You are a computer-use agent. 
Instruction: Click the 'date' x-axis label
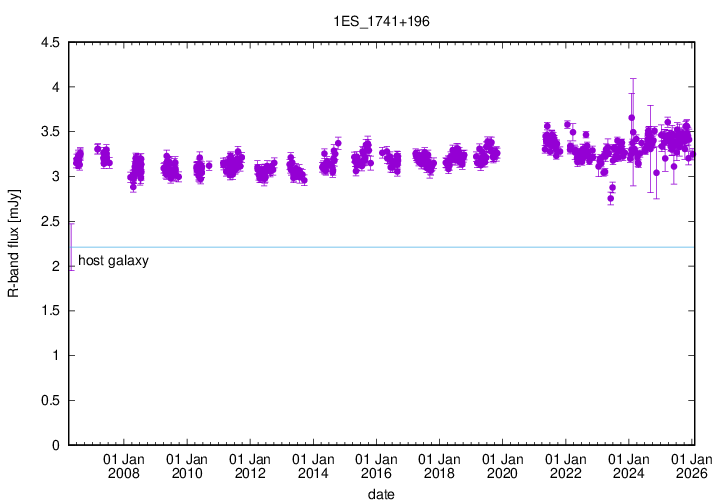(380, 494)
